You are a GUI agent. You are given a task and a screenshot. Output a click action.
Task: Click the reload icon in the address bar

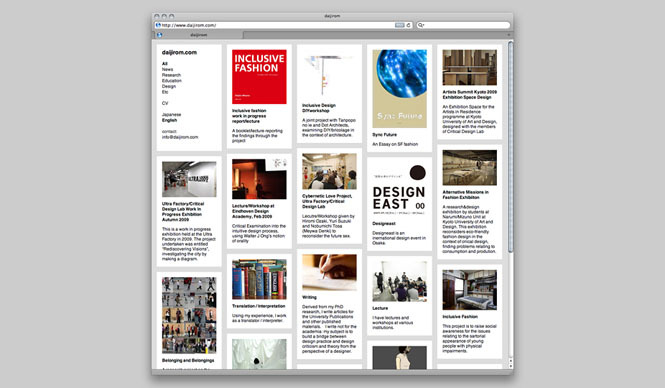(409, 25)
